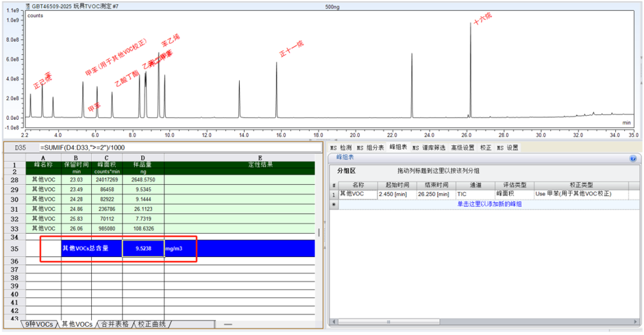Switch to the MS 检测 tab
The height and width of the screenshot is (335, 644).
point(341,147)
